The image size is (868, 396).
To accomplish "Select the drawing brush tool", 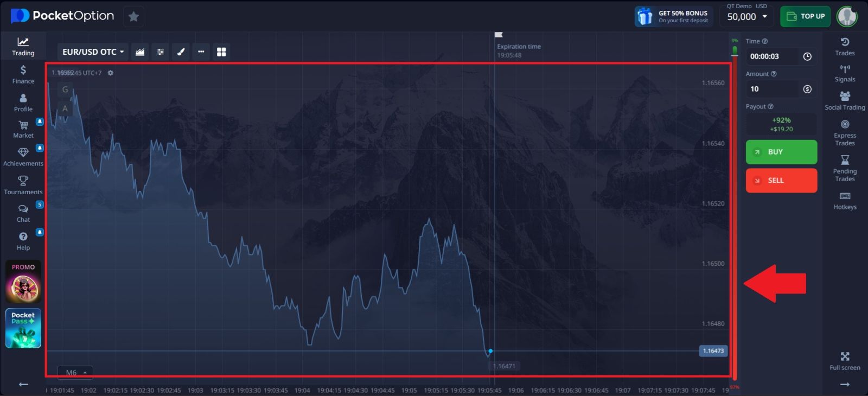I will coord(181,52).
